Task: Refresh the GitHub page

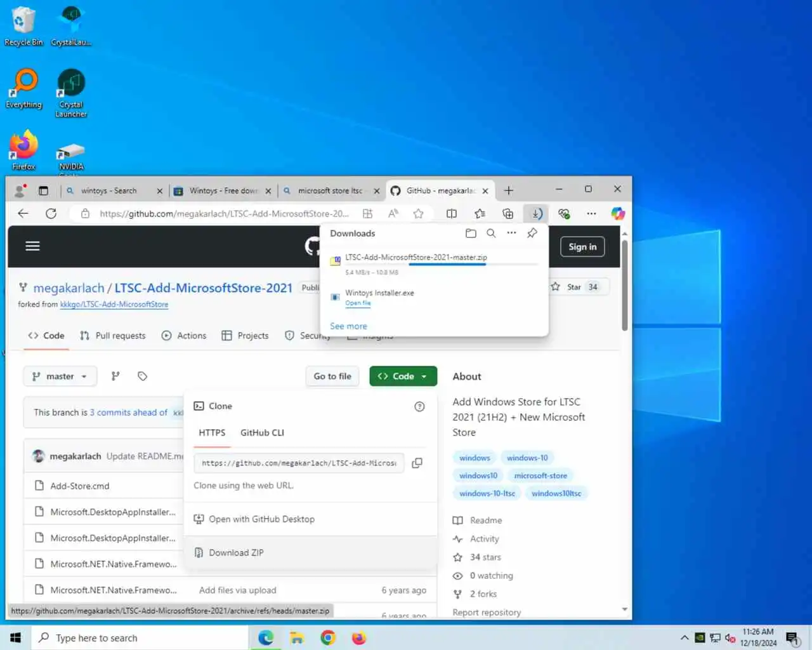Action: (51, 214)
